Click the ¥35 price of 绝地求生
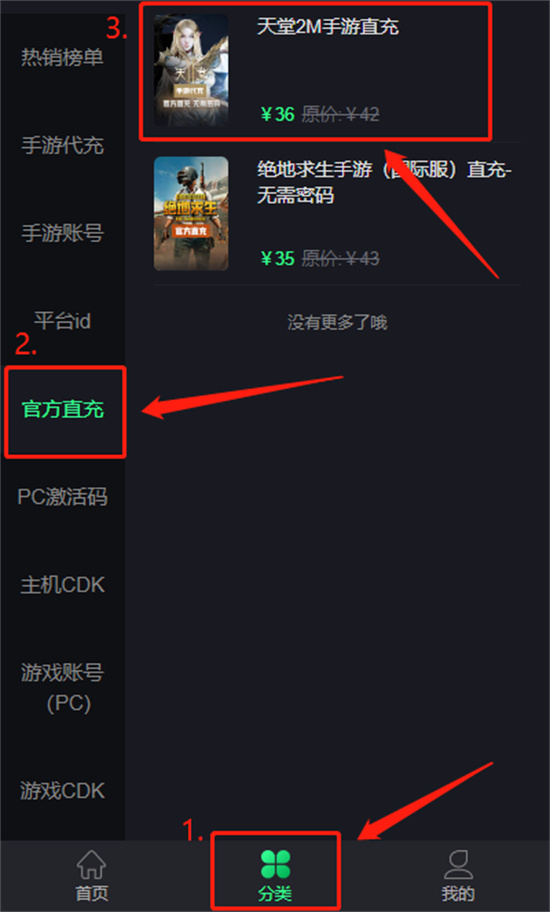This screenshot has width=550, height=912. 278,258
